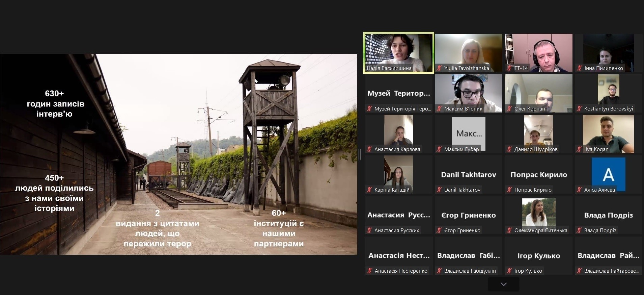Viewport: 644px width, 295px height.
Task: Click muted mic icon beside Олег Корпан
Action: 509,109
